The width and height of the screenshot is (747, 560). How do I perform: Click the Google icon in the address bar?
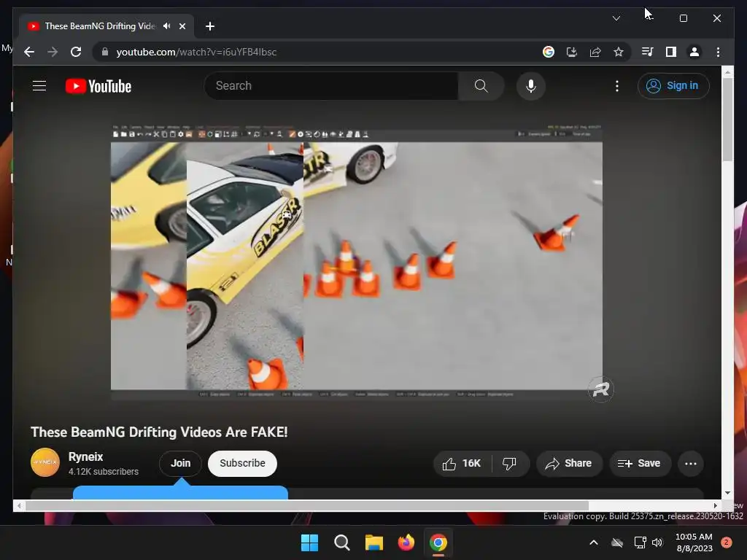tap(549, 52)
